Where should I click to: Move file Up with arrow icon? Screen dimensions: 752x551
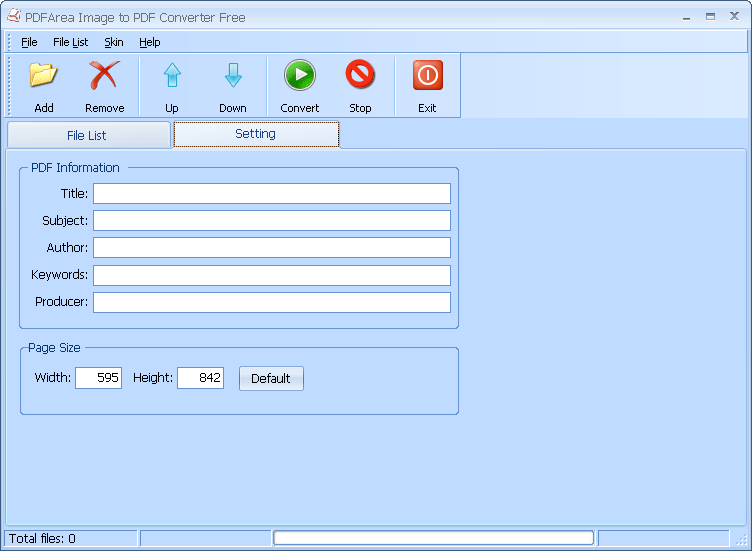click(x=172, y=75)
